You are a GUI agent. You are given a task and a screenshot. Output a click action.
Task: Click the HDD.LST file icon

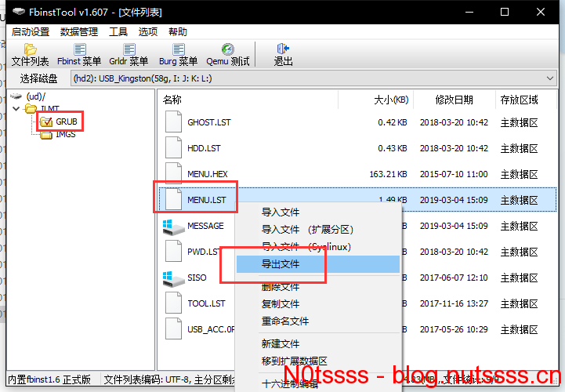point(173,148)
